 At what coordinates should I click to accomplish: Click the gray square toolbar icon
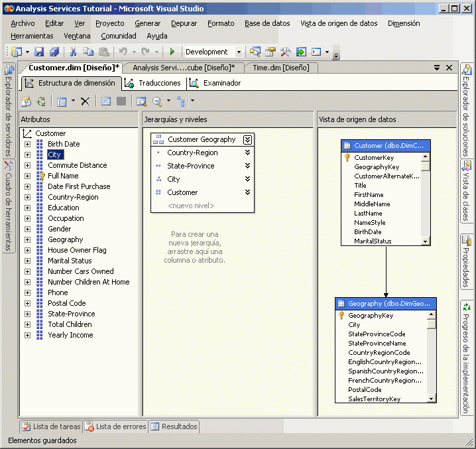tap(121, 101)
